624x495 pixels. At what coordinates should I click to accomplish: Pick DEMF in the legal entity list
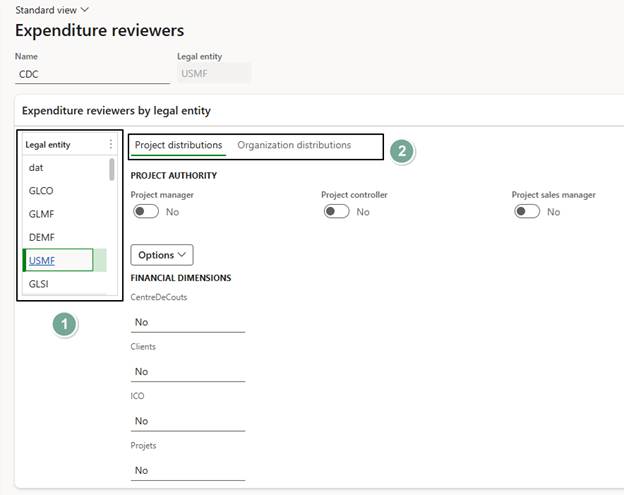pyautogui.click(x=41, y=237)
